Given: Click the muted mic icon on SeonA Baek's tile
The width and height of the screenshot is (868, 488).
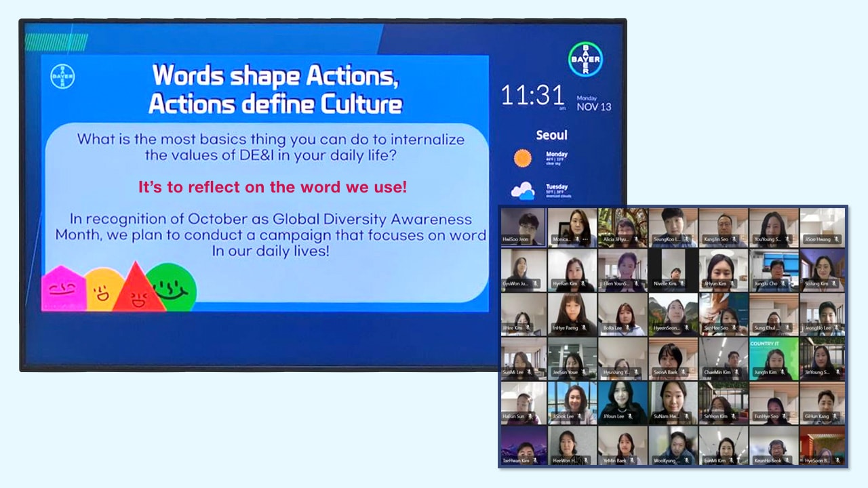Looking at the screenshot, I should 684,372.
